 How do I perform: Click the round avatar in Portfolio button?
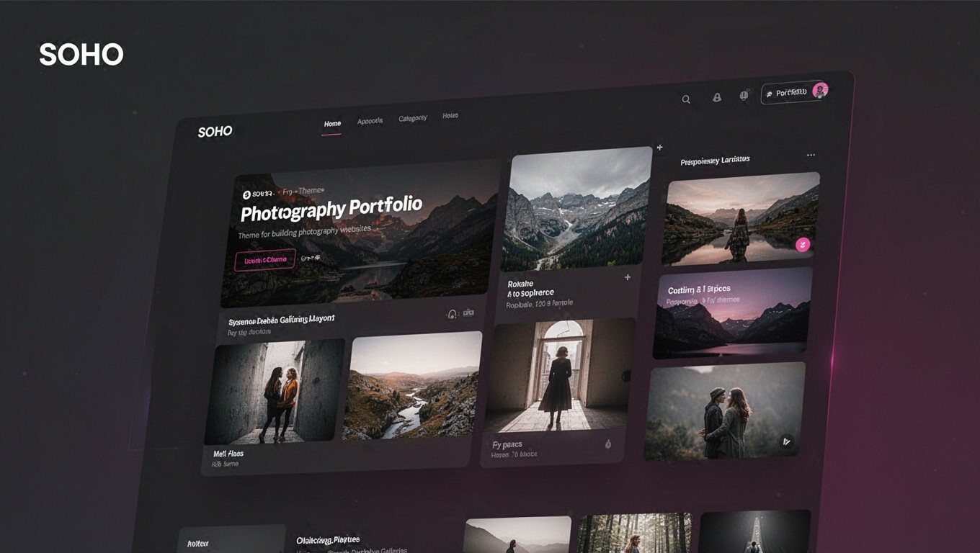click(819, 90)
